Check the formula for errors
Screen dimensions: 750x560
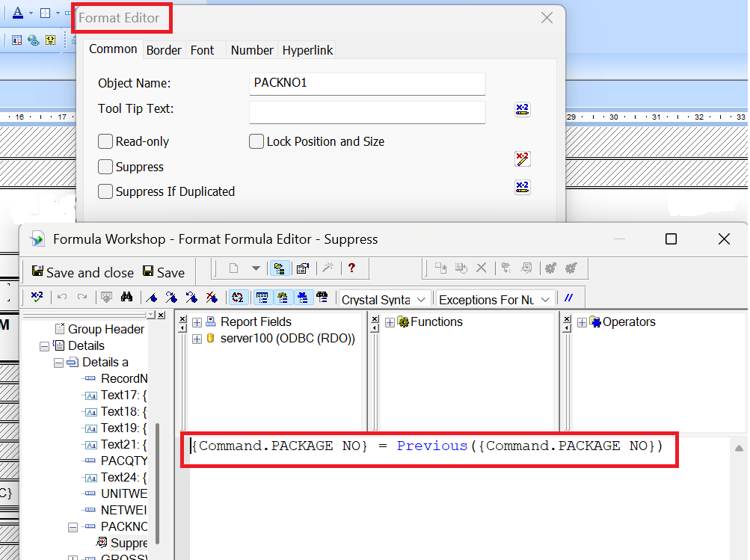pos(37,298)
